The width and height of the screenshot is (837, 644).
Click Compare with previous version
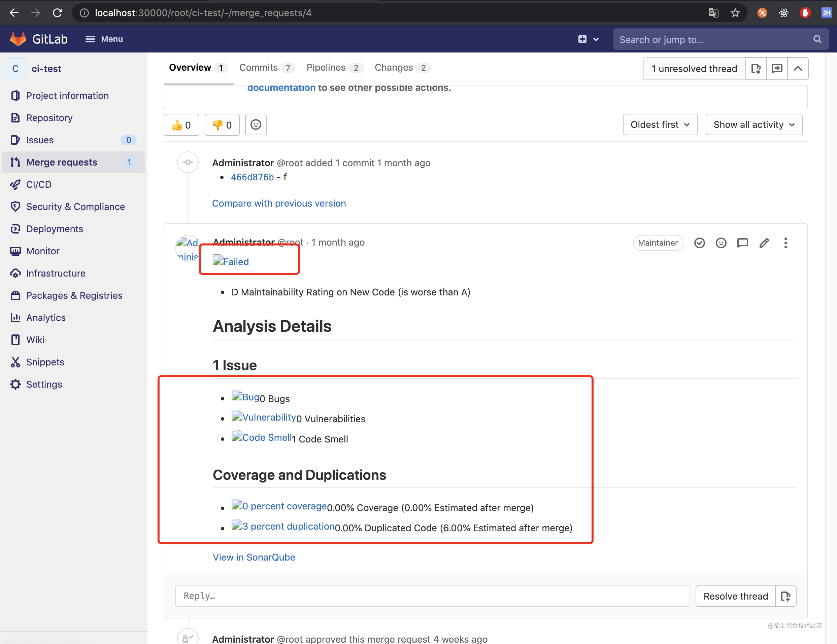pos(279,203)
